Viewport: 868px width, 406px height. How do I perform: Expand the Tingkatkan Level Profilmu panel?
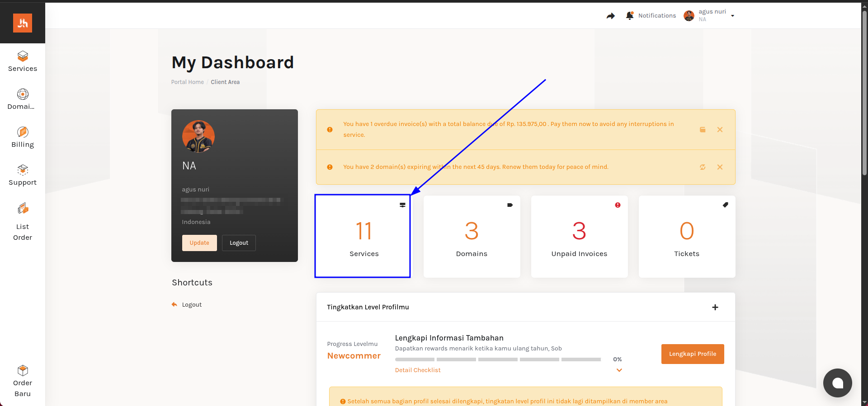[x=715, y=308]
